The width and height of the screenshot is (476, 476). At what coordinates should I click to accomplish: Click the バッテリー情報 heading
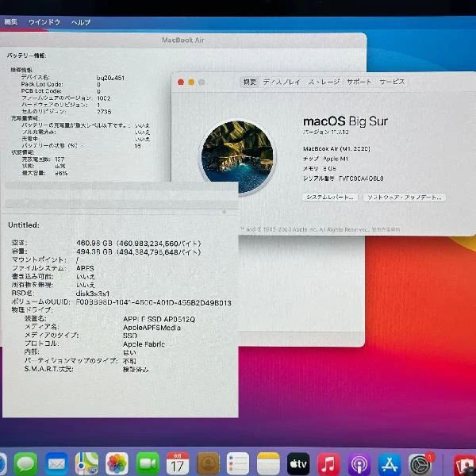(26, 56)
